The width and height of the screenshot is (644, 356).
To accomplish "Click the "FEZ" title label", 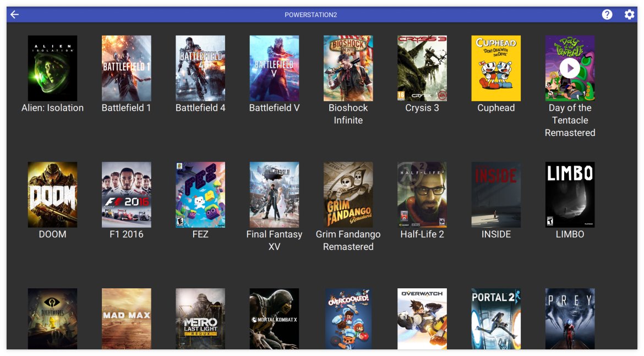I will click(200, 234).
